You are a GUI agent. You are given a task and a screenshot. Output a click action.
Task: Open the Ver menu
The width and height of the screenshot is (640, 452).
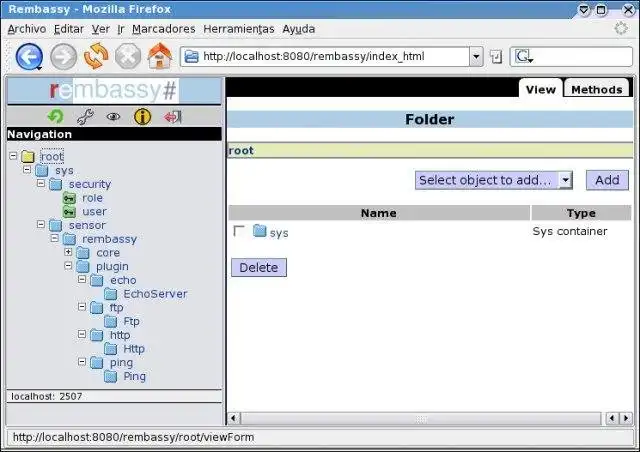click(x=100, y=29)
